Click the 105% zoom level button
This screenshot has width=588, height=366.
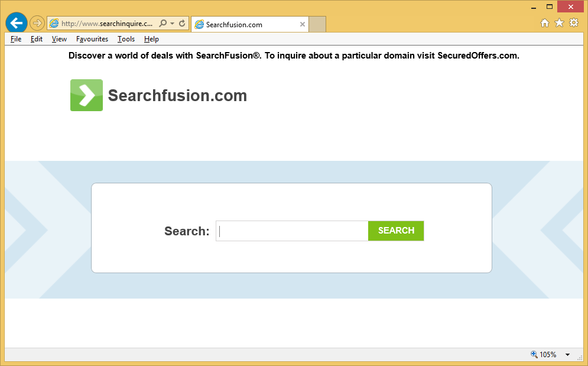544,355
